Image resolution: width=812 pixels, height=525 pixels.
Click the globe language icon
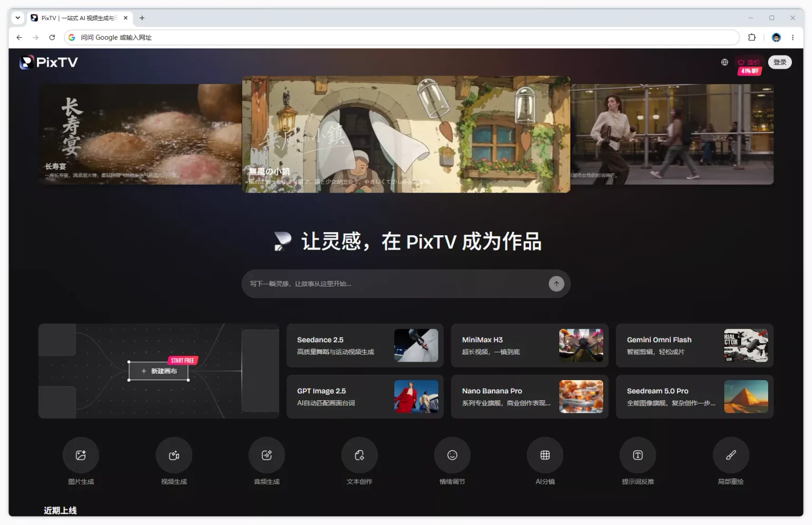pos(725,62)
